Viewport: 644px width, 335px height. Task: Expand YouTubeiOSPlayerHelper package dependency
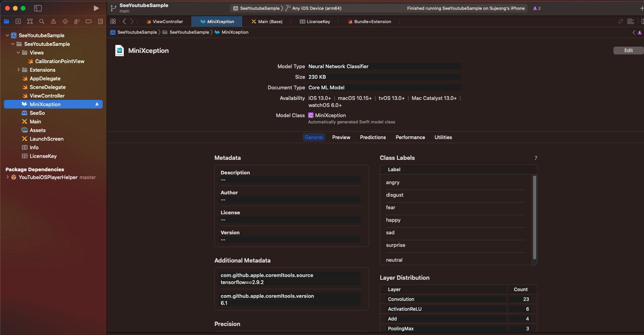click(7, 177)
